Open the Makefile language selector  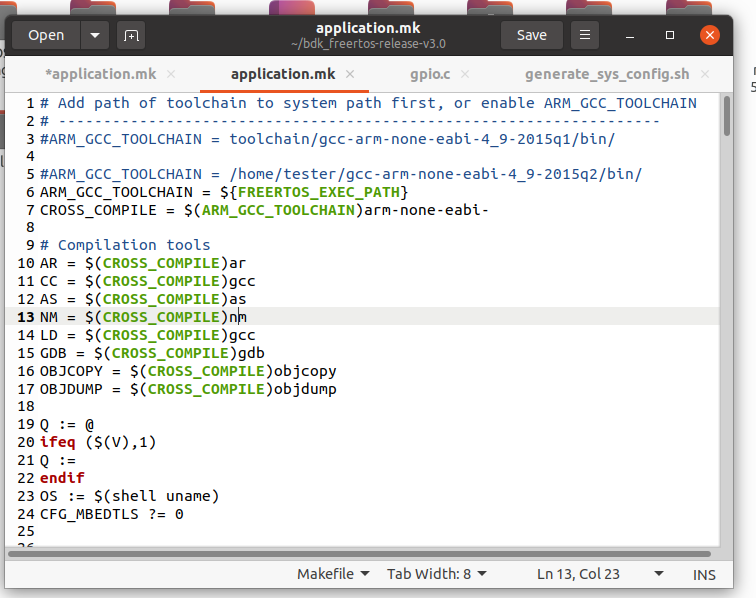click(333, 574)
